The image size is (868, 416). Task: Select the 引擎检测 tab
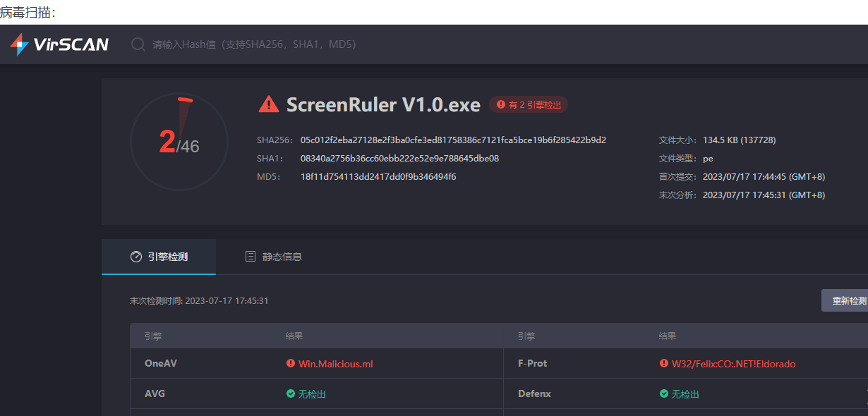pyautogui.click(x=159, y=257)
